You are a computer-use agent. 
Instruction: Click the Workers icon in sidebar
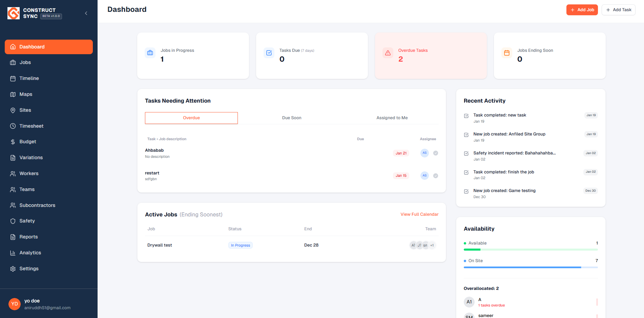point(13,173)
